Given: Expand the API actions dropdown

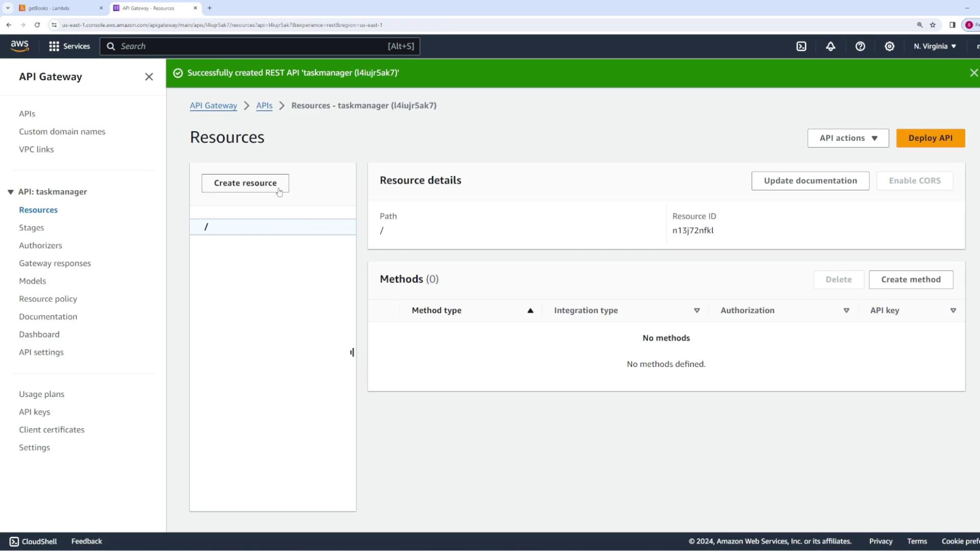Looking at the screenshot, I should 848,138.
